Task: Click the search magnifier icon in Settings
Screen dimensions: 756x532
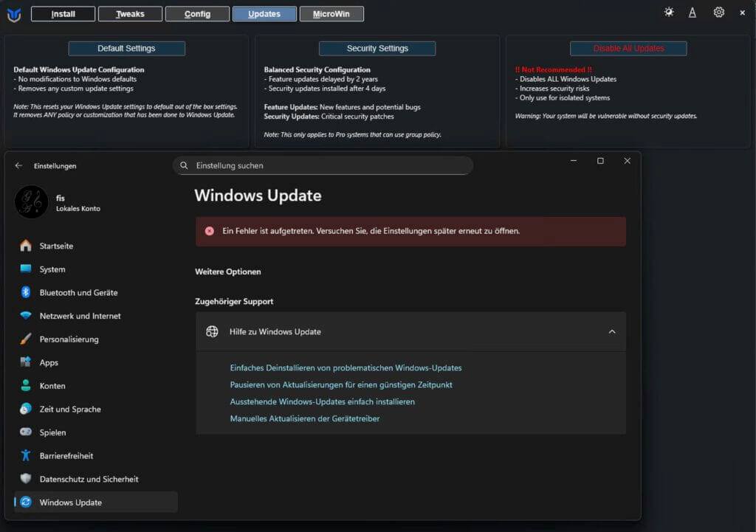Action: [x=184, y=165]
